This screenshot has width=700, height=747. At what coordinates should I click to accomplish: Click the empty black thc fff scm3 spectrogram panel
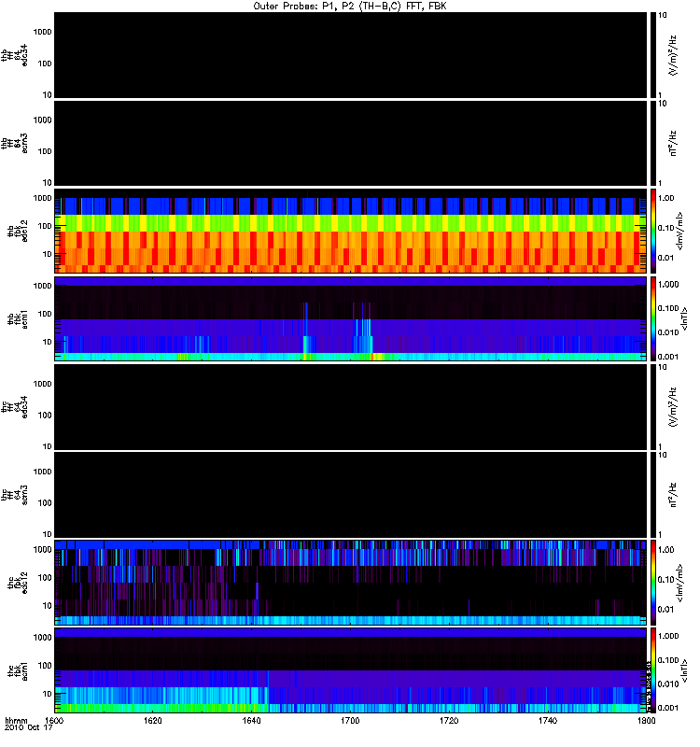pos(350,495)
